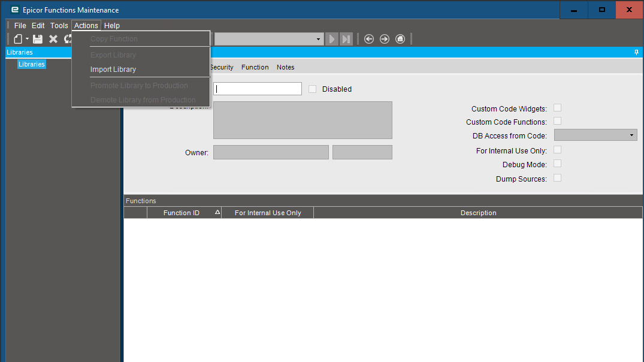Viewport: 644px width, 362px height.
Task: Click the Save floppy disk icon
Action: pyautogui.click(x=38, y=39)
